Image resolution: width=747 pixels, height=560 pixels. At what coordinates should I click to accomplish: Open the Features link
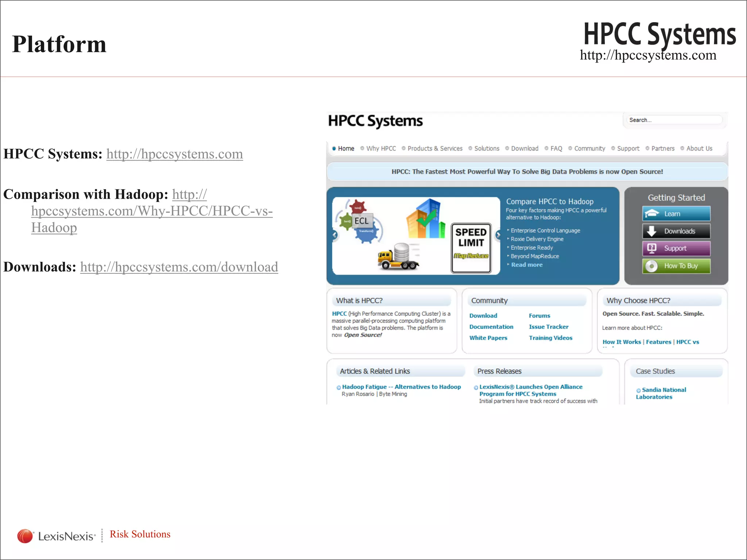point(658,342)
